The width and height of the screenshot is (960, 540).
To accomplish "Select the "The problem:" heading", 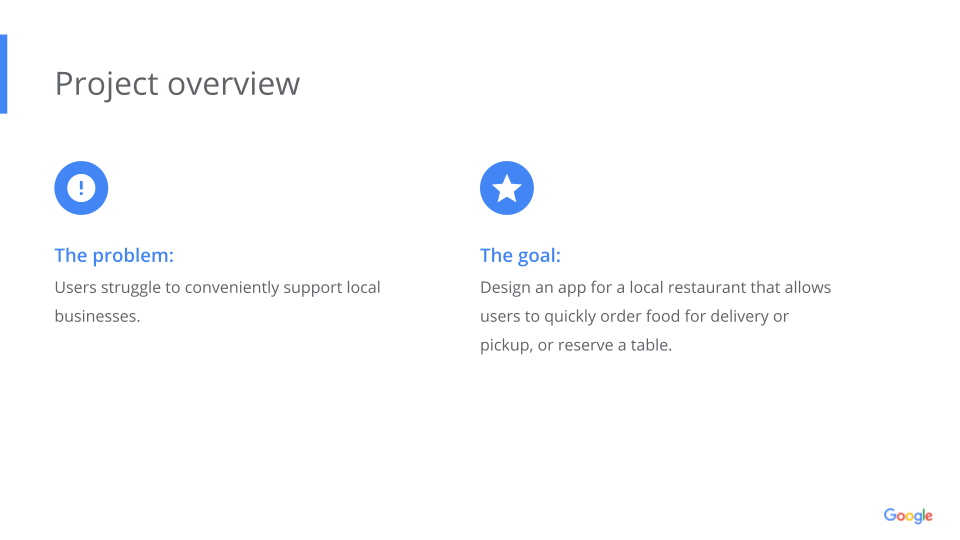I will (114, 255).
